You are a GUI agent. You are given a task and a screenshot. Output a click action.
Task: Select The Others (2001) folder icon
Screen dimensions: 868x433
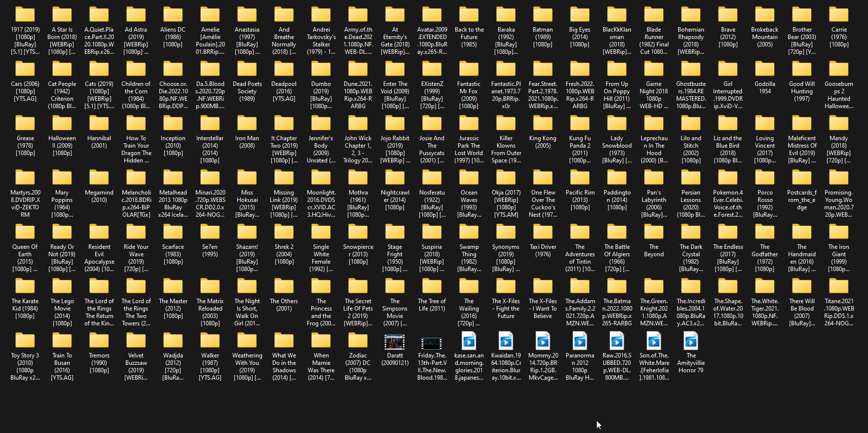284,286
